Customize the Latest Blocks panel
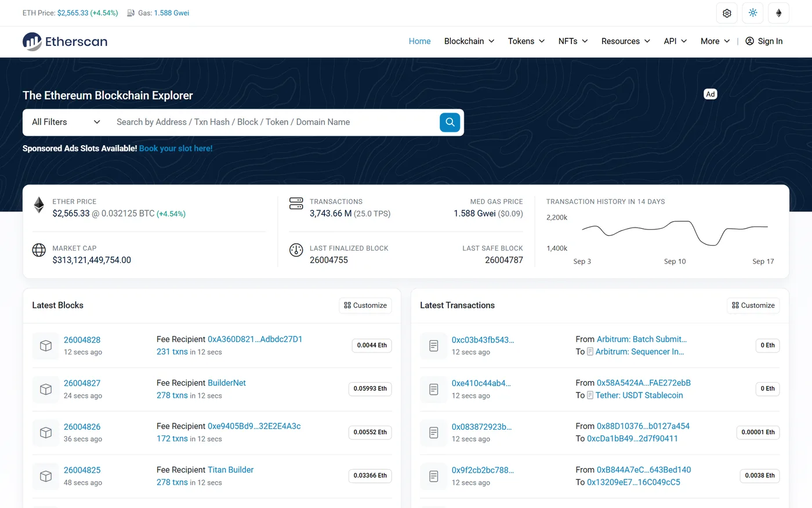The image size is (812, 508). coord(365,305)
